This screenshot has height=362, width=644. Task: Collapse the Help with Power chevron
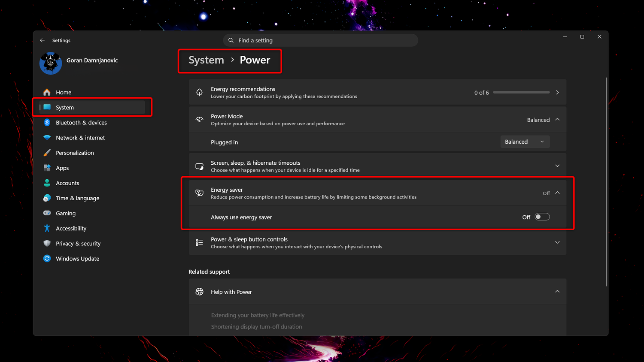pos(557,292)
